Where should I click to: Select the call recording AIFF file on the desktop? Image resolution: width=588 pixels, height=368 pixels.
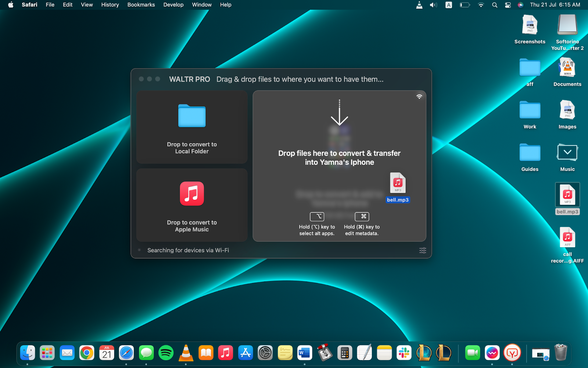pos(567,245)
